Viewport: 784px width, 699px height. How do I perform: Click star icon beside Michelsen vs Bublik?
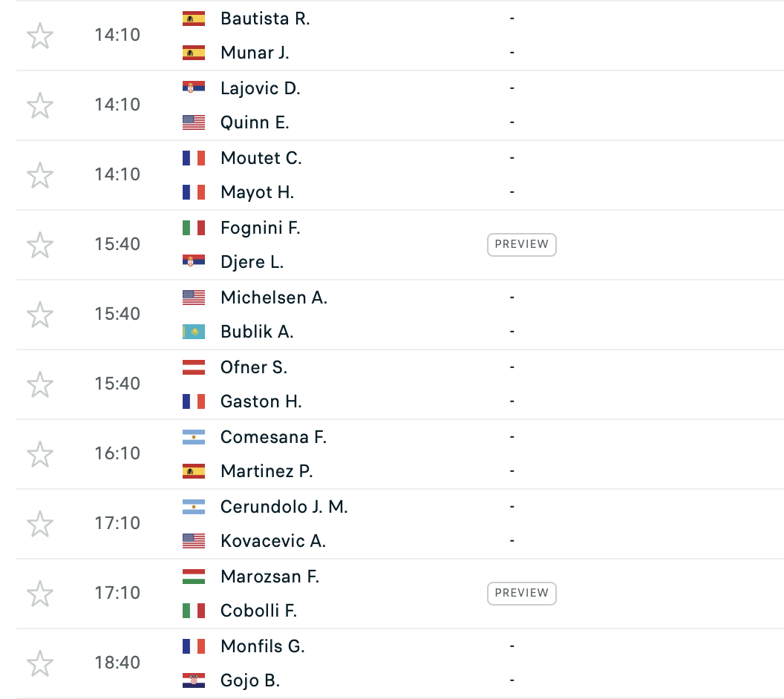pos(40,315)
